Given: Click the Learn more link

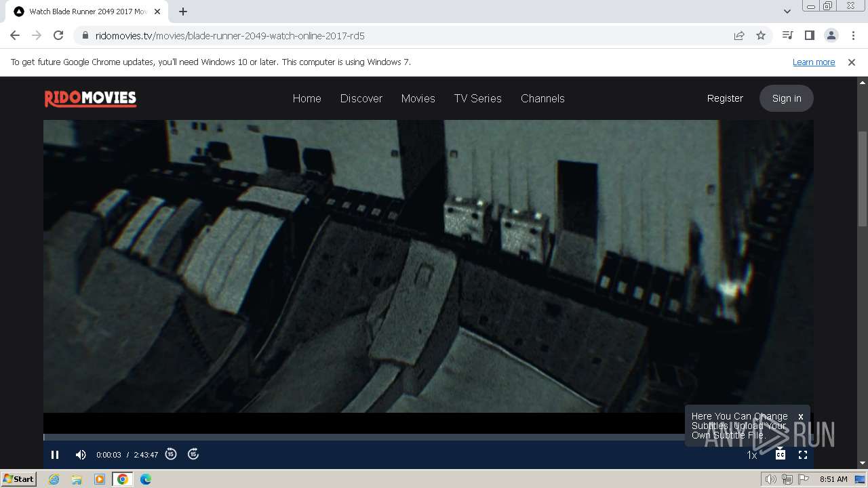Looking at the screenshot, I should [x=814, y=62].
